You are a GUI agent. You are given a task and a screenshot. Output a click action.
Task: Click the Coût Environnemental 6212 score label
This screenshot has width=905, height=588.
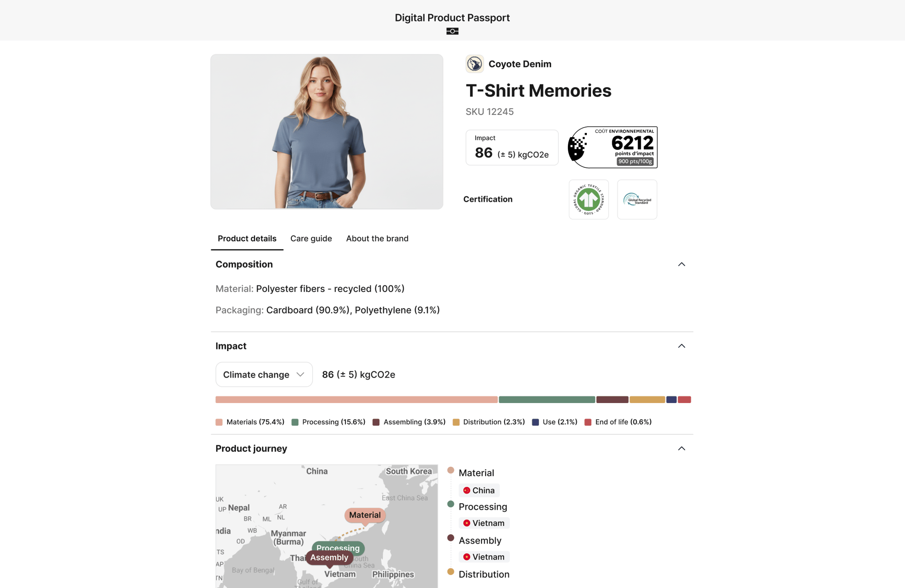click(613, 147)
